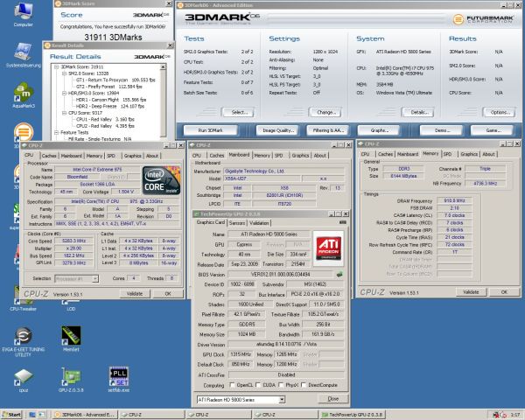Open the Computer desktop icon
Screen dimensions: 525x420
tap(23, 14)
